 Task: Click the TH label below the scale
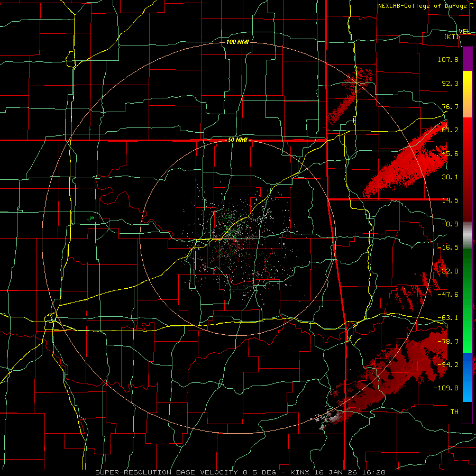point(454,412)
